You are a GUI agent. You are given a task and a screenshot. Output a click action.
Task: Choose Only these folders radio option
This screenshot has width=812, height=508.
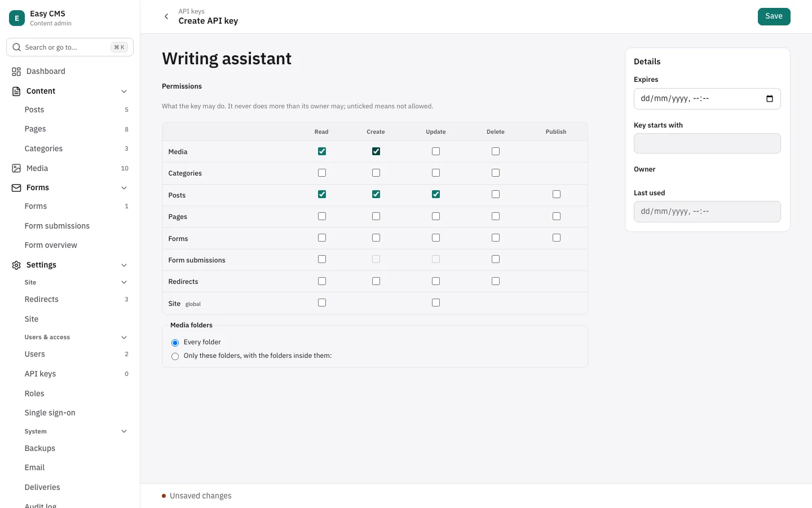(175, 356)
